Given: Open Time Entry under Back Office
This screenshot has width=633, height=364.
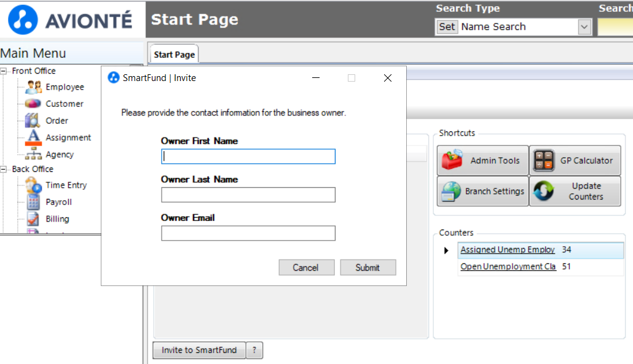Looking at the screenshot, I should click(x=66, y=185).
